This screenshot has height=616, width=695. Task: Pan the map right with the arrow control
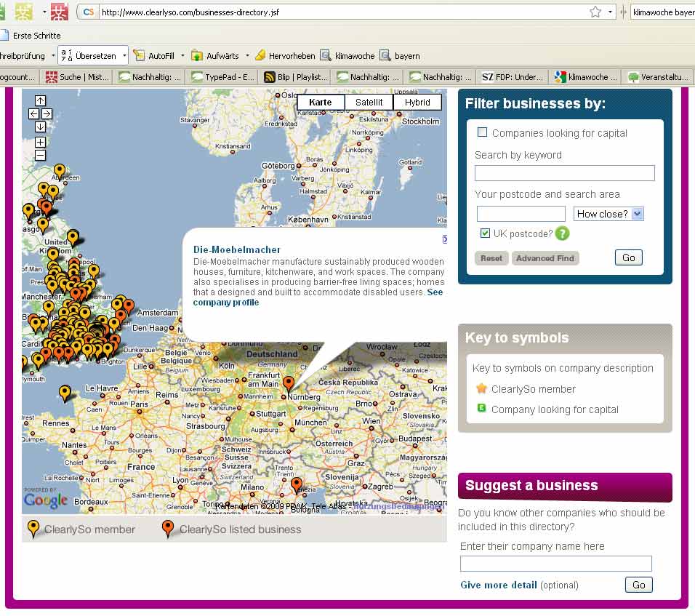click(x=47, y=114)
